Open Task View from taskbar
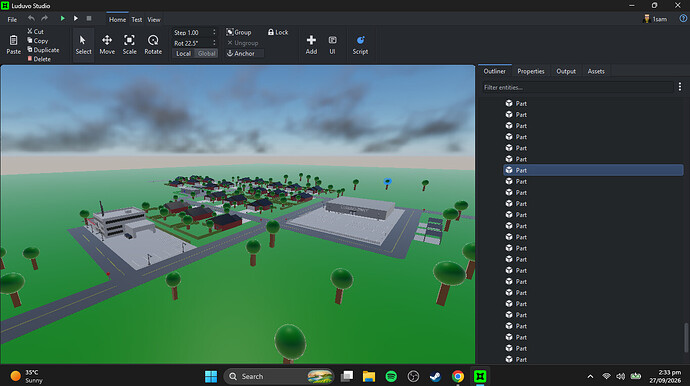 pos(347,376)
